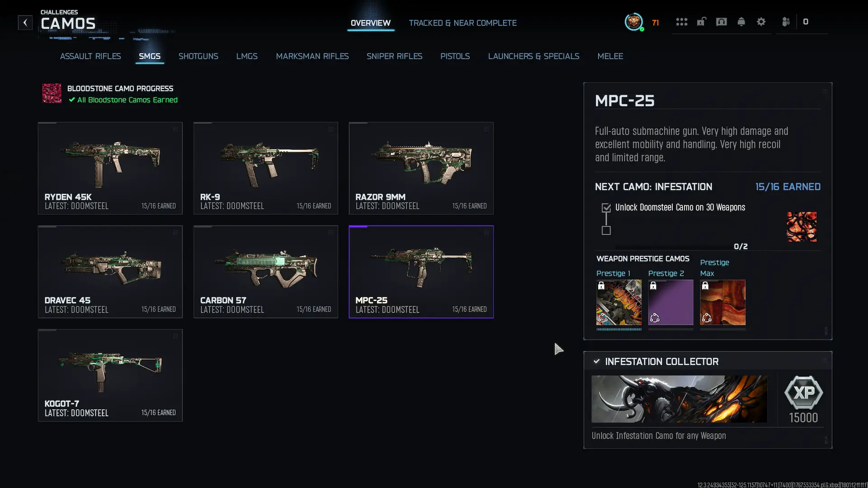
Task: Open the Tracked & Near Complete tab
Action: point(462,23)
